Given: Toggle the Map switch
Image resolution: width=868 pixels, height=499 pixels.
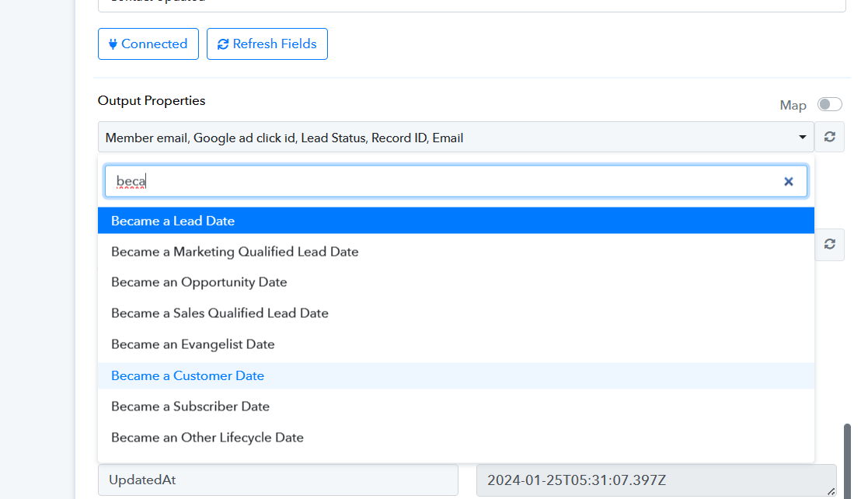Looking at the screenshot, I should [829, 105].
